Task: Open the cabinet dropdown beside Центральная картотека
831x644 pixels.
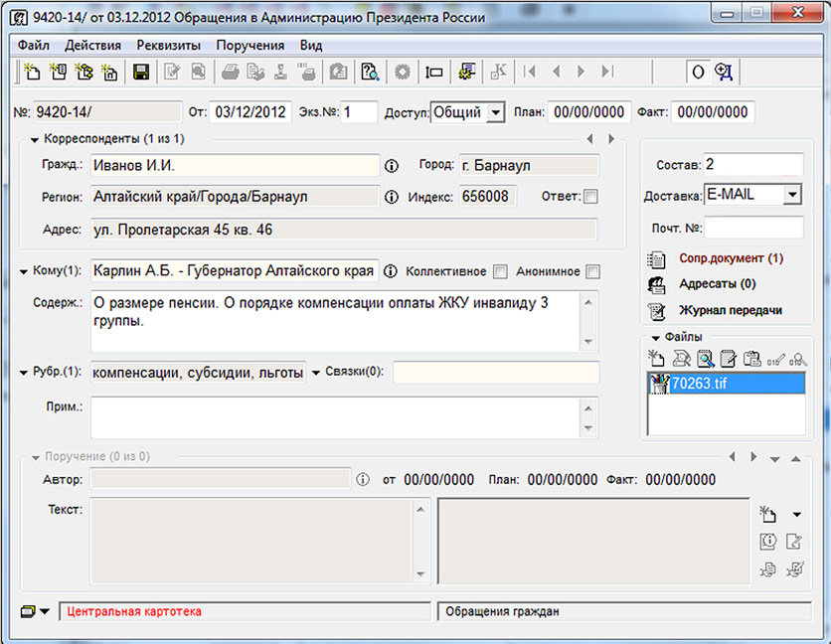Action: click(x=45, y=611)
